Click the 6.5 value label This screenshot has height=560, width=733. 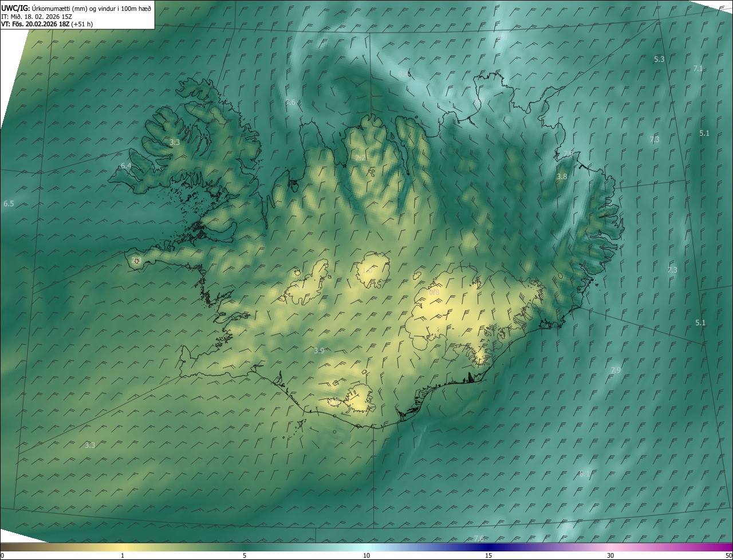point(9,204)
